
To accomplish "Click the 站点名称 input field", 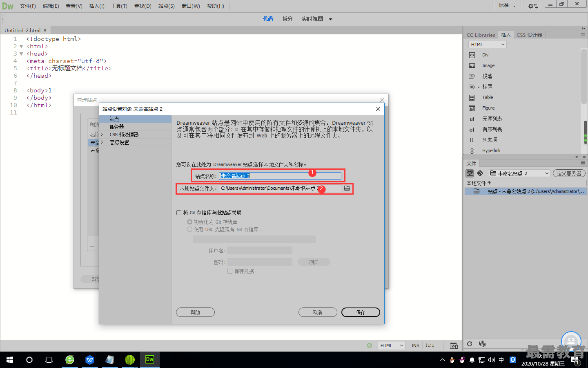I will click(x=280, y=176).
